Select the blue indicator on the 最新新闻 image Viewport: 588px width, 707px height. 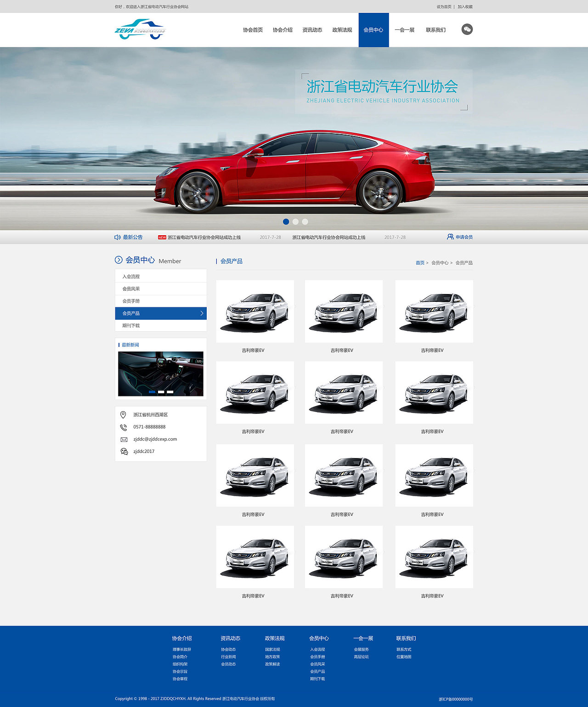coord(152,392)
